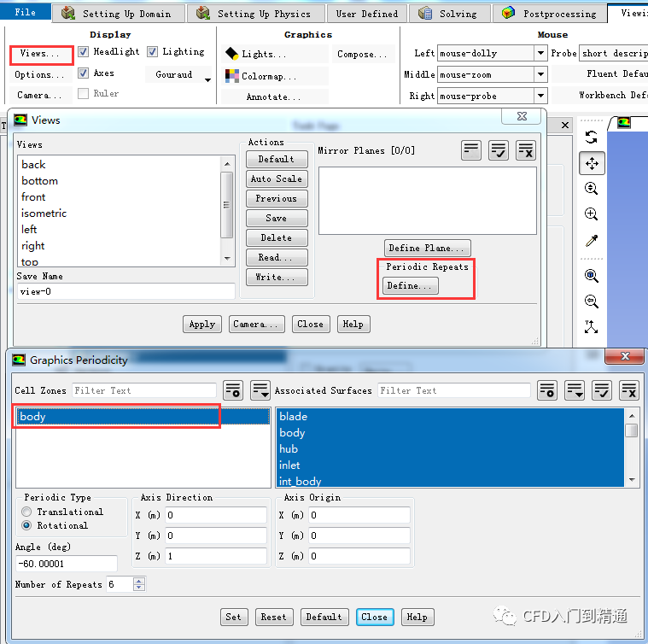Click the Solving tab calculator icon
The image size is (648, 644).
coord(425,13)
